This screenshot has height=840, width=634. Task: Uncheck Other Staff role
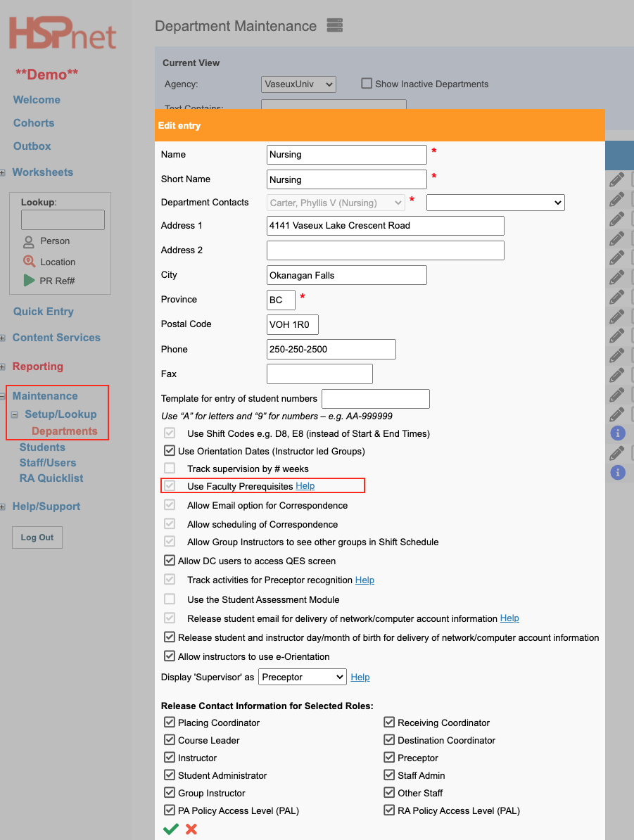coord(389,792)
